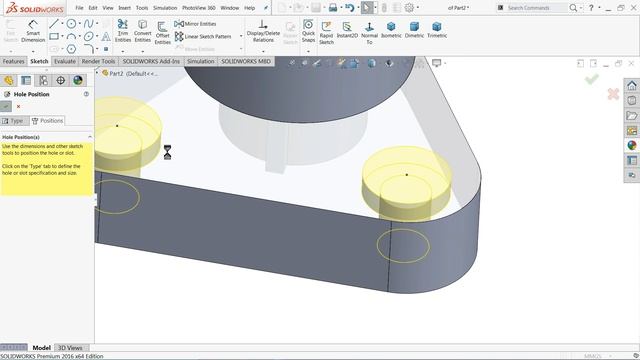Select the Smart Dimension tool
This screenshot has height=360, width=640.
pos(33,30)
